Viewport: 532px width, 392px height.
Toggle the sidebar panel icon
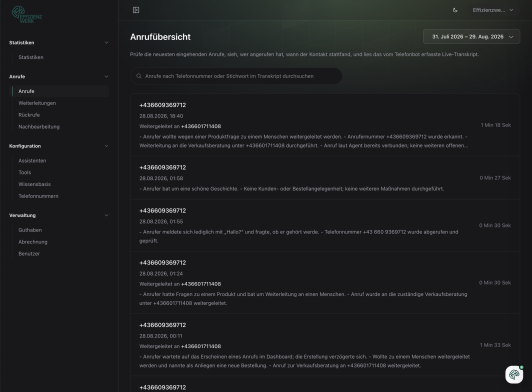coord(136,10)
